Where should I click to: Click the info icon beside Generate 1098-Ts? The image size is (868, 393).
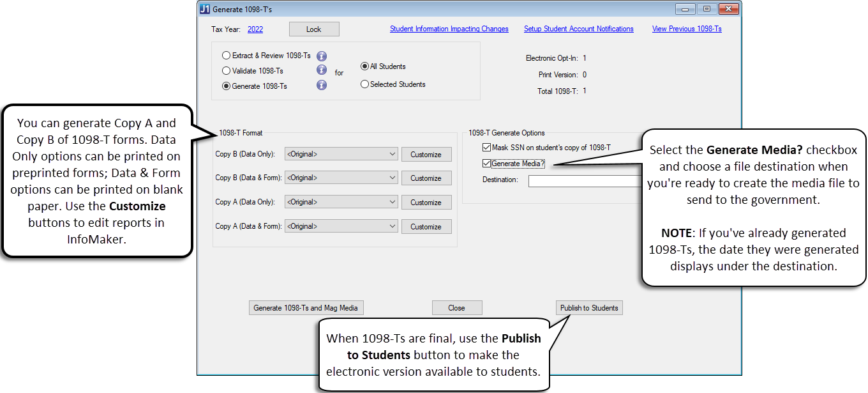[x=322, y=85]
